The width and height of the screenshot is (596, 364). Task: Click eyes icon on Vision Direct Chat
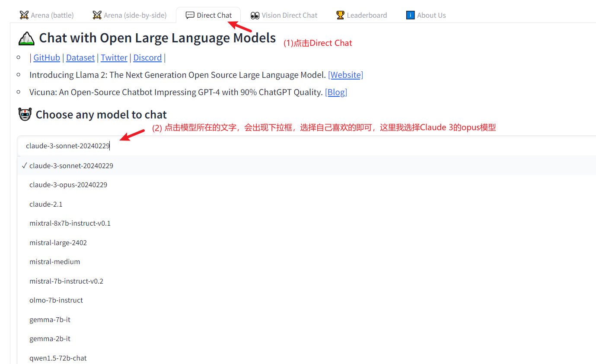(255, 16)
